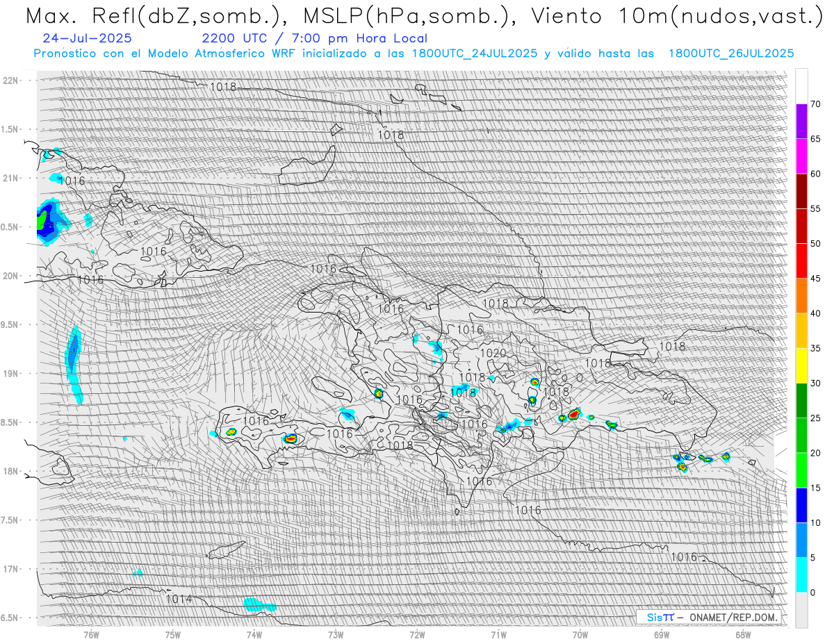Screen dimensions: 834x644
Task: Click the '21N' latitude axis label
Action: (x=12, y=178)
